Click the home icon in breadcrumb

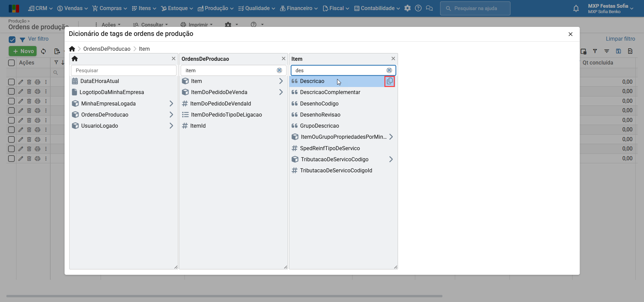[x=72, y=49]
